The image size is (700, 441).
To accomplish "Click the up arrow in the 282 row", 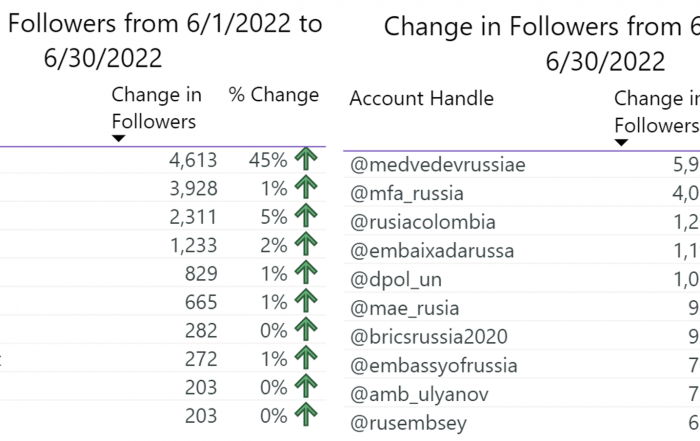I will click(306, 329).
